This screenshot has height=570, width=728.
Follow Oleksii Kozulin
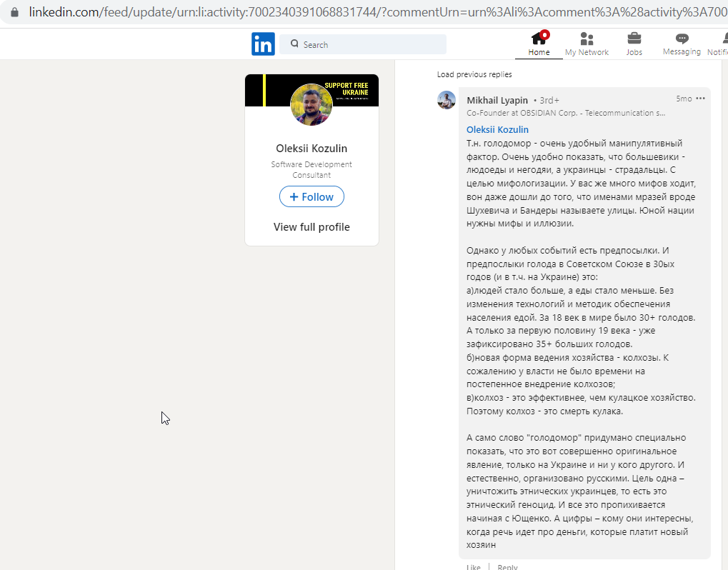pyautogui.click(x=311, y=197)
